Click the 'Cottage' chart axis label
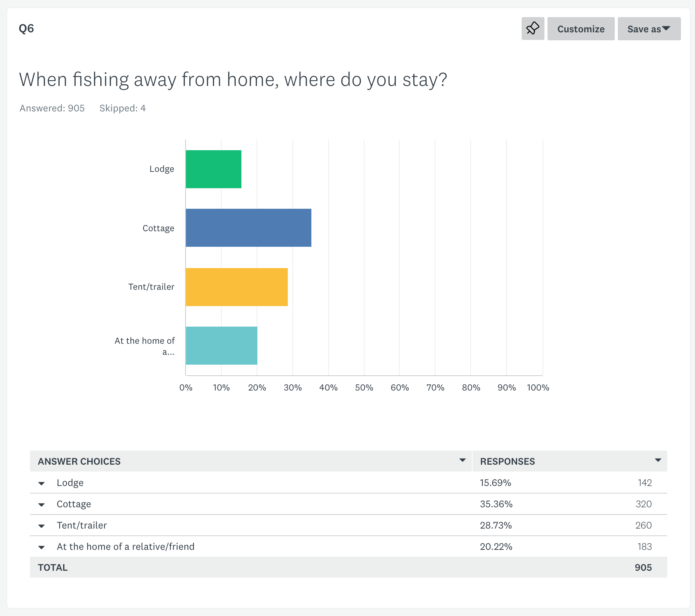This screenshot has width=695, height=616. coord(158,228)
